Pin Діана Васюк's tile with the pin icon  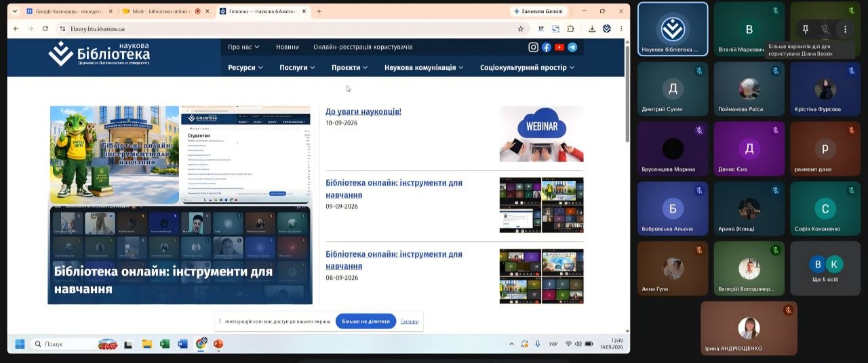pyautogui.click(x=806, y=29)
